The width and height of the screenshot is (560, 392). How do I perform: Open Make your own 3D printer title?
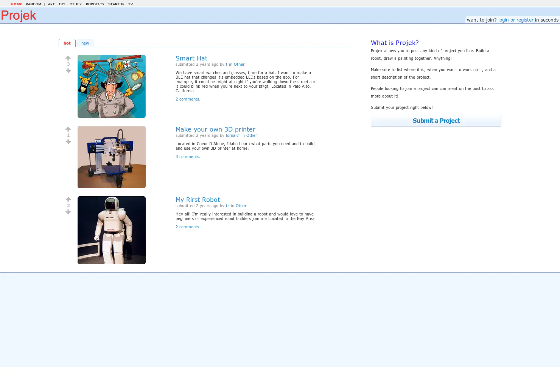coord(215,129)
